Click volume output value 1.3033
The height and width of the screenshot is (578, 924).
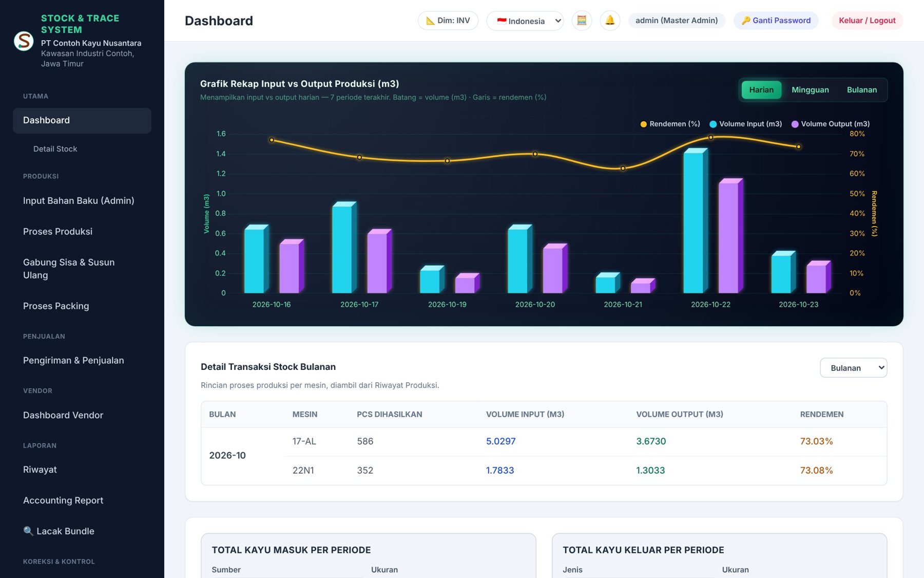pyautogui.click(x=650, y=471)
